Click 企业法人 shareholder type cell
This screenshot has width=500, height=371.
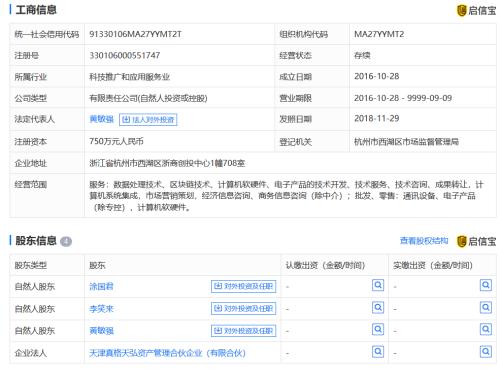coord(30,353)
